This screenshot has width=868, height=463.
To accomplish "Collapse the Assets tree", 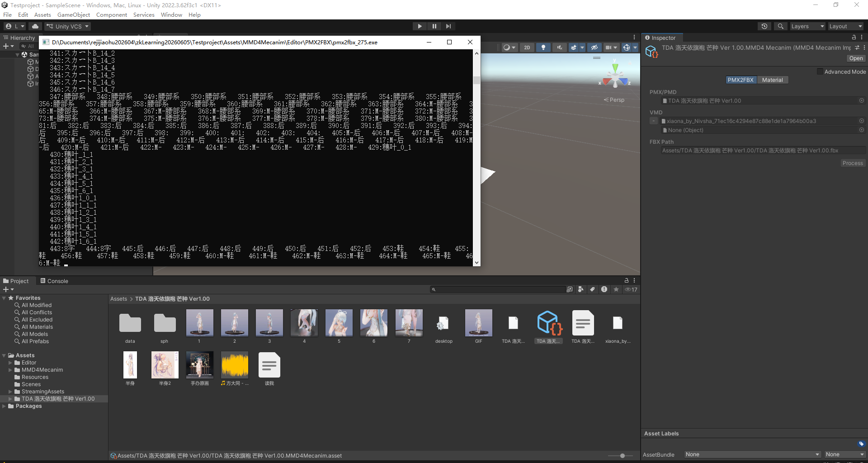I will point(4,355).
